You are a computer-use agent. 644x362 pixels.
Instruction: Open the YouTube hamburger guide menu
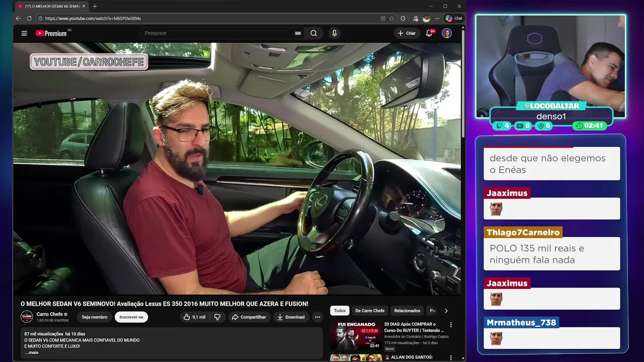click(24, 33)
